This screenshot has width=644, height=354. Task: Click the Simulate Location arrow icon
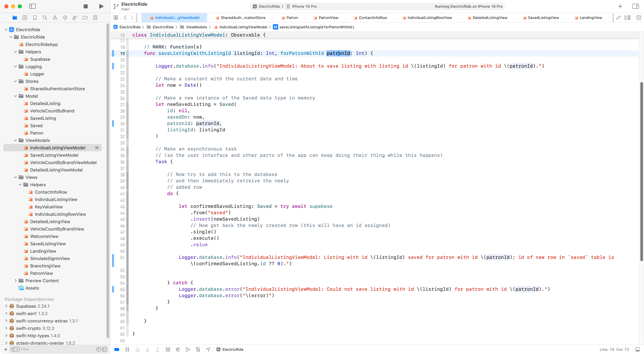208,349
